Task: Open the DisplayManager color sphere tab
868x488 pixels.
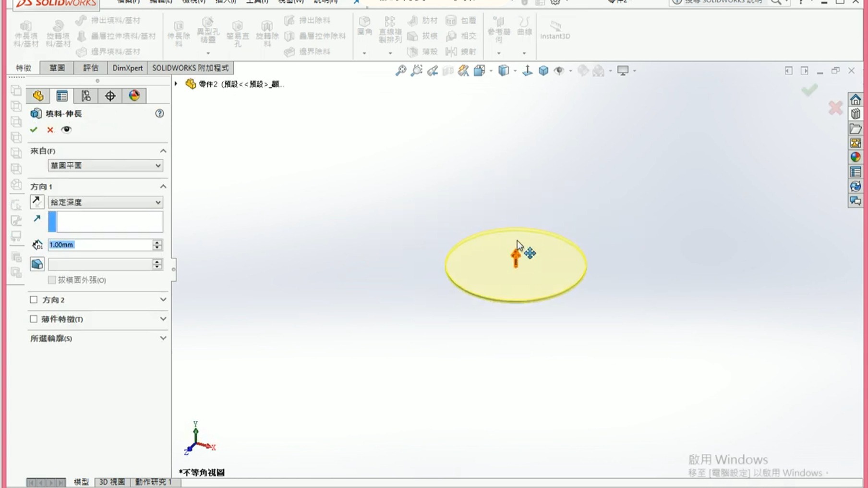Action: [134, 95]
